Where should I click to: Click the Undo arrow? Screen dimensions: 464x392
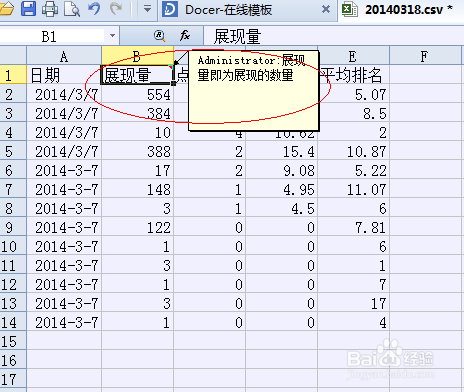click(x=94, y=9)
